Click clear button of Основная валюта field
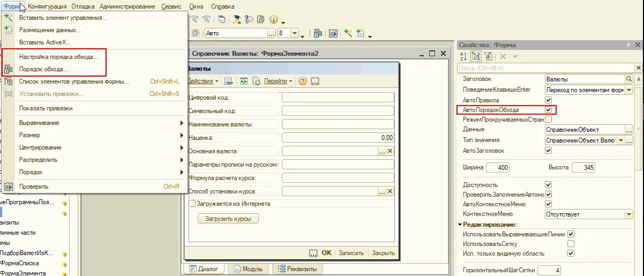Screen dimensions: 644x276 tap(390, 152)
